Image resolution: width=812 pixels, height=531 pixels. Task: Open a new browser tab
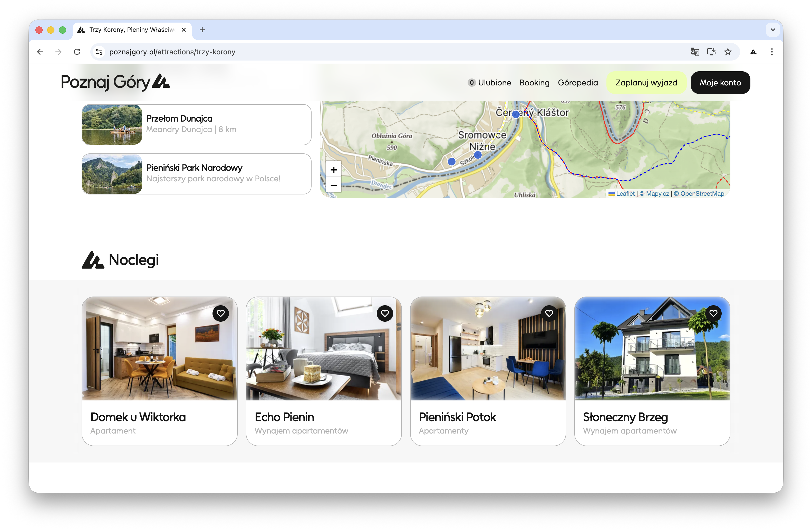pos(202,30)
